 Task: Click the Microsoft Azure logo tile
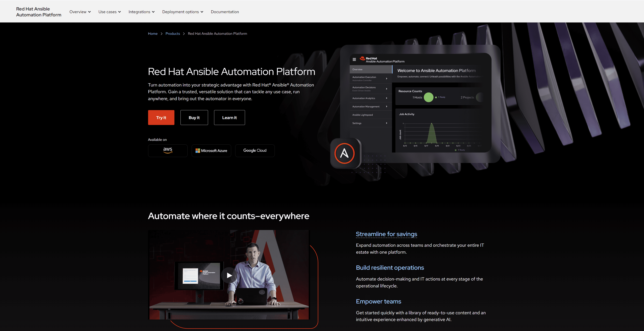(211, 150)
